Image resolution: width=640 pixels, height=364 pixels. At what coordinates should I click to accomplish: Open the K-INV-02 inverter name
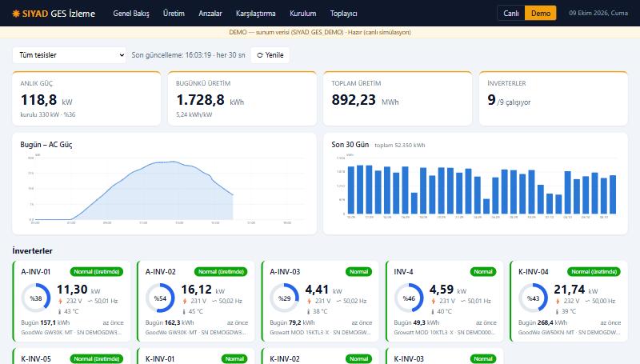pos(285,359)
